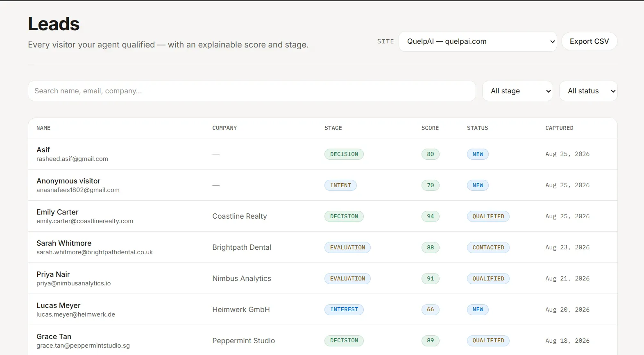The width and height of the screenshot is (644, 355).
Task: Open the Grace Tan lead
Action: [54, 337]
